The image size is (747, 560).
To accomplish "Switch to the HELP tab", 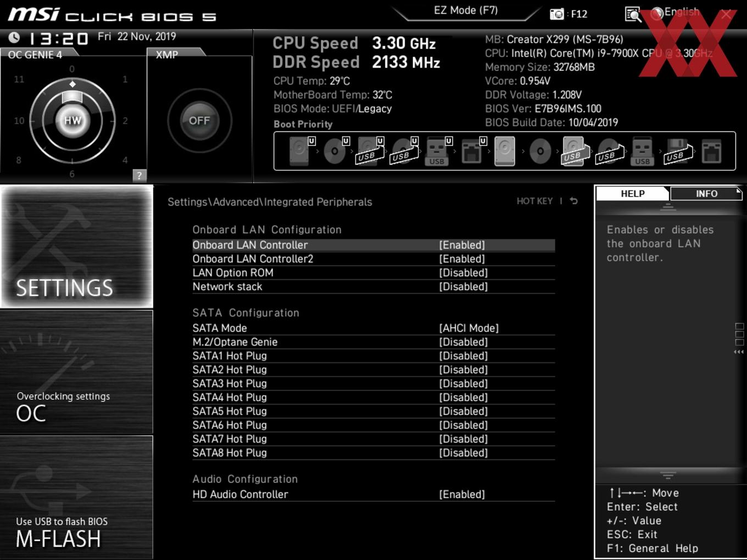I will 633,193.
